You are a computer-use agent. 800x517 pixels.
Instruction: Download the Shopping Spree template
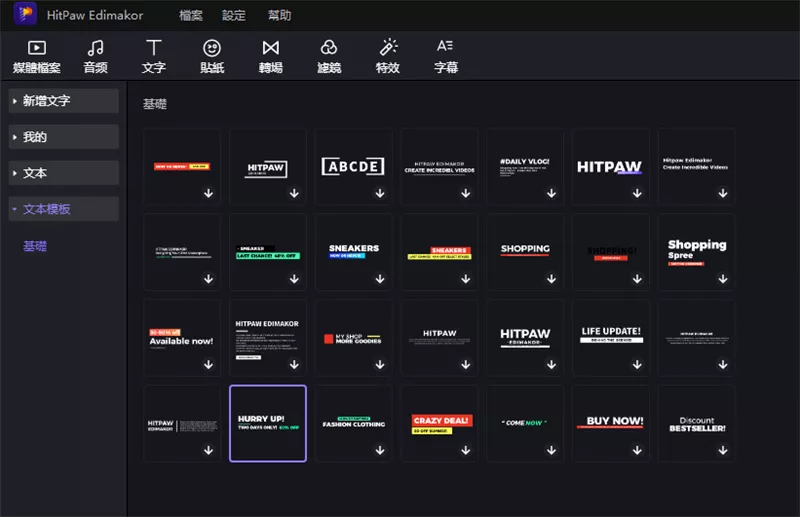723,279
